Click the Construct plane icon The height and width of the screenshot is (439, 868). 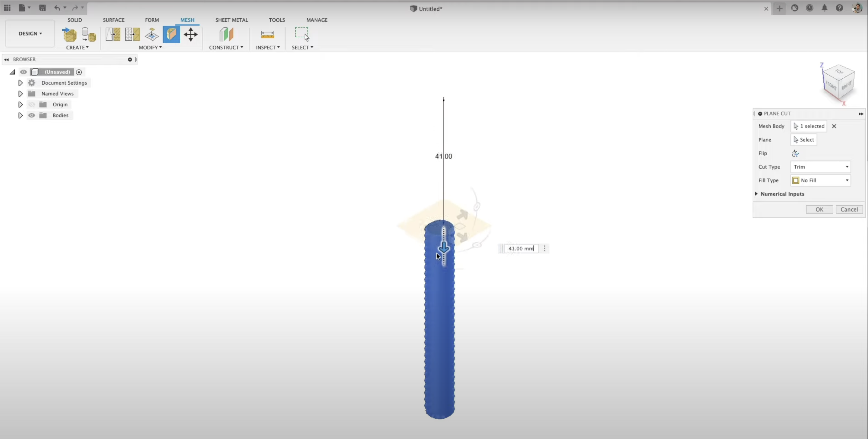(x=226, y=35)
